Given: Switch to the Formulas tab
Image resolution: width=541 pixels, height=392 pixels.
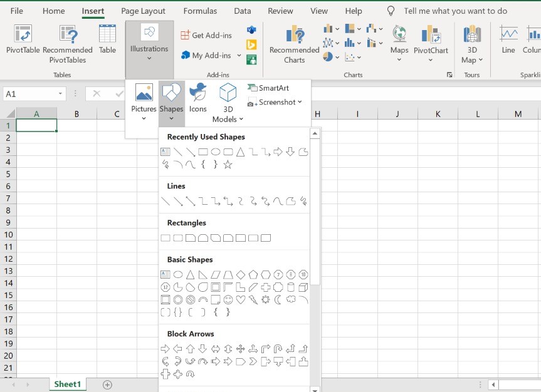Looking at the screenshot, I should point(199,11).
